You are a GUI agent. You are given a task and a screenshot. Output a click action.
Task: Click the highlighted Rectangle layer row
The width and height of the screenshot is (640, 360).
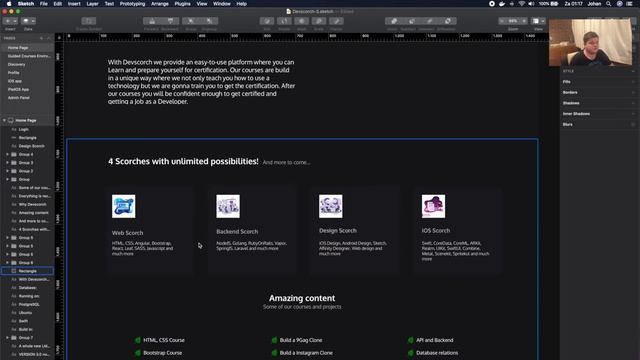click(27, 271)
